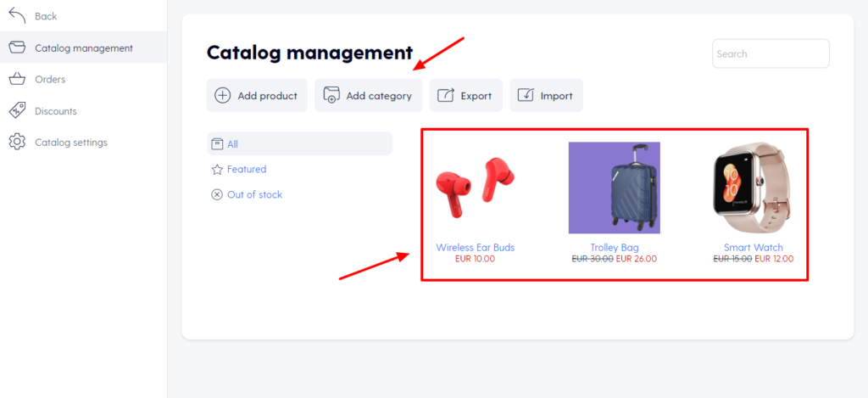Go to the Orders section
Viewport: 868px width, 398px height.
pyautogui.click(x=50, y=79)
